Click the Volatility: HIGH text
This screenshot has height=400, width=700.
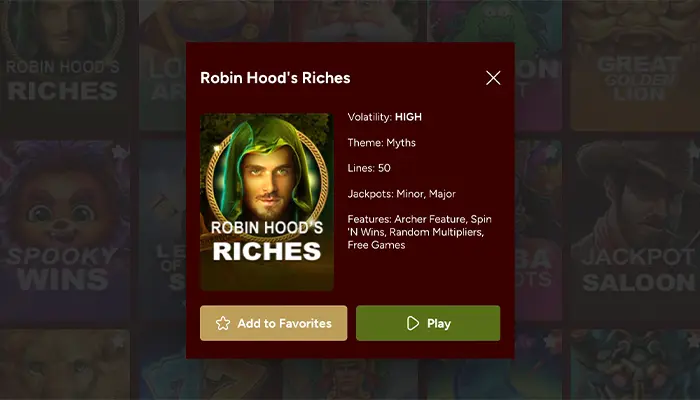[x=384, y=117]
